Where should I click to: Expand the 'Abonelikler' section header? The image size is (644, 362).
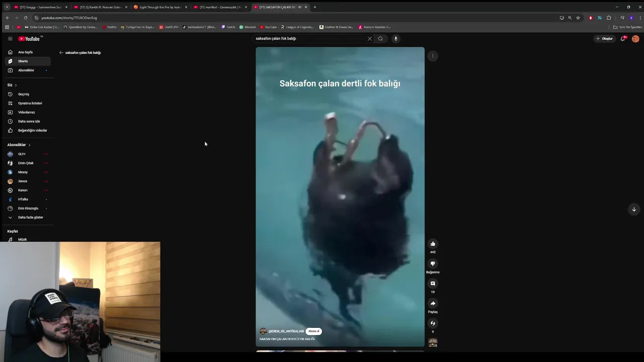tap(19, 145)
